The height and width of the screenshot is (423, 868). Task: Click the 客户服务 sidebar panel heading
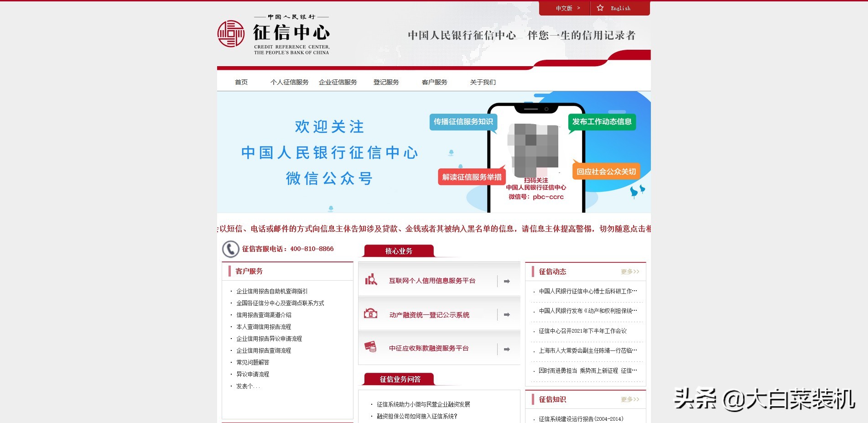pos(249,271)
